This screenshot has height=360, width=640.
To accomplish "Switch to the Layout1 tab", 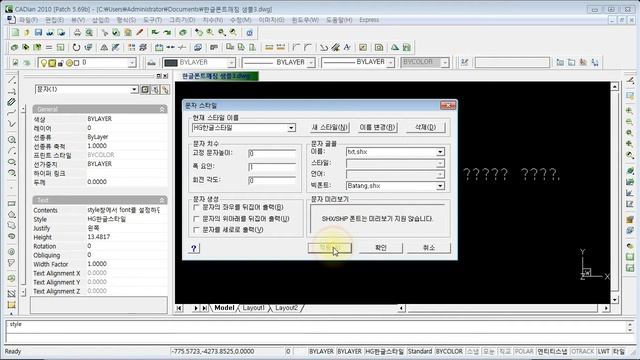I will pos(253,308).
